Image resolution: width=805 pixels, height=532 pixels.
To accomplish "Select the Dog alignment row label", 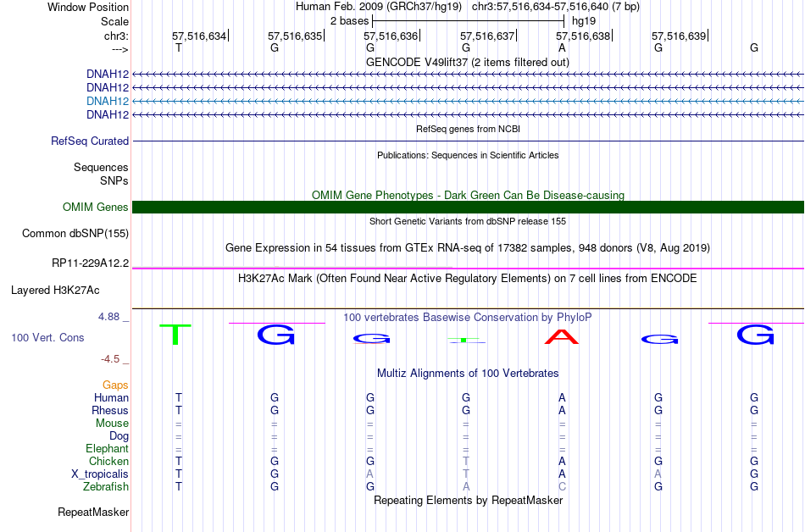I will 119,436.
